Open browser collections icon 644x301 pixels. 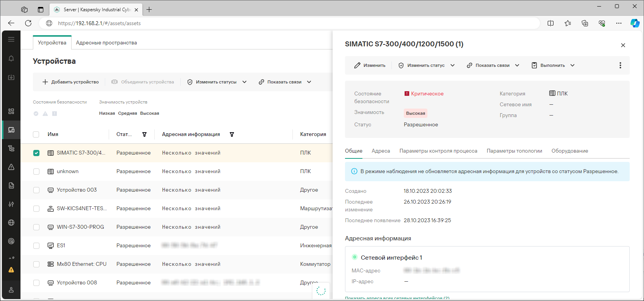(x=585, y=23)
